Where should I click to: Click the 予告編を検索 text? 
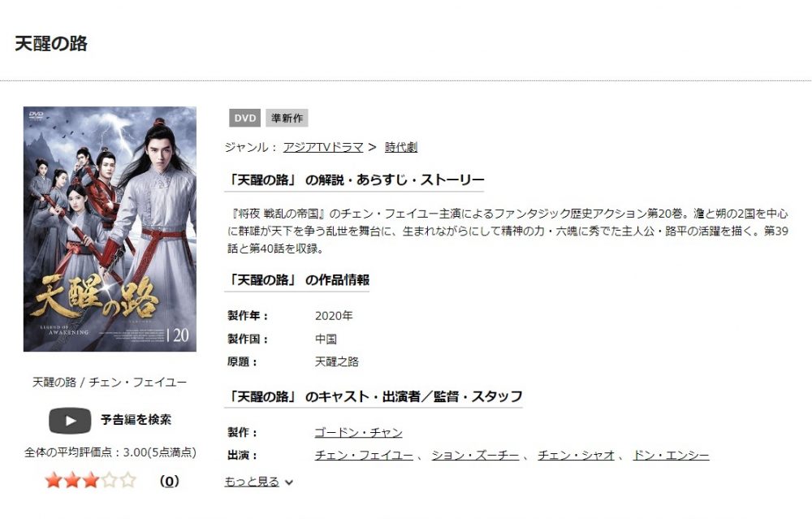coord(136,420)
